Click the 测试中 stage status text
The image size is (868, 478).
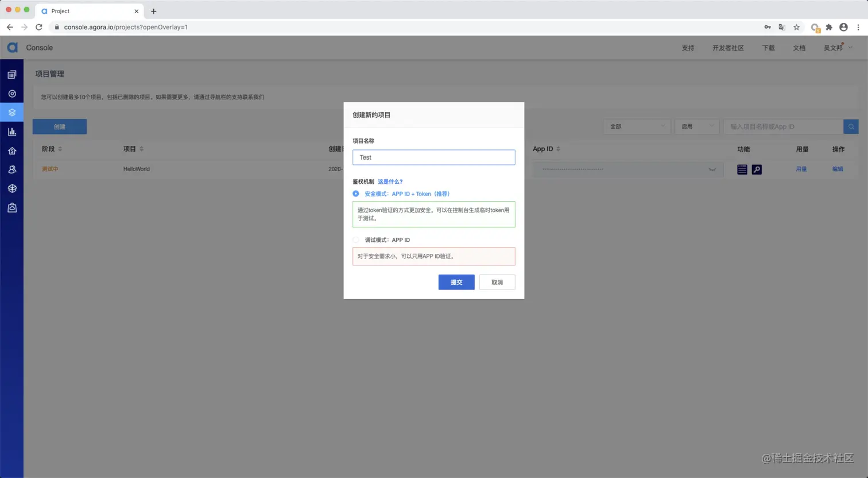(x=50, y=169)
